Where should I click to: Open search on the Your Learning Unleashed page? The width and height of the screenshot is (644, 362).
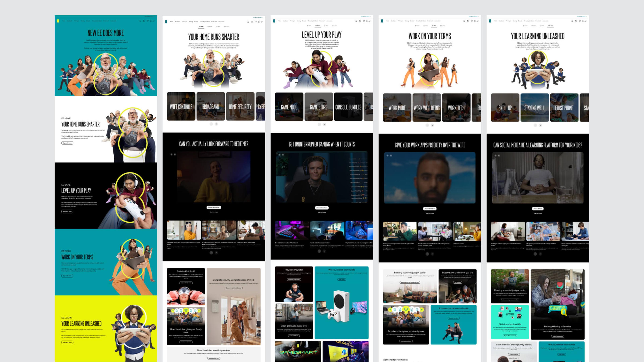tap(572, 21)
